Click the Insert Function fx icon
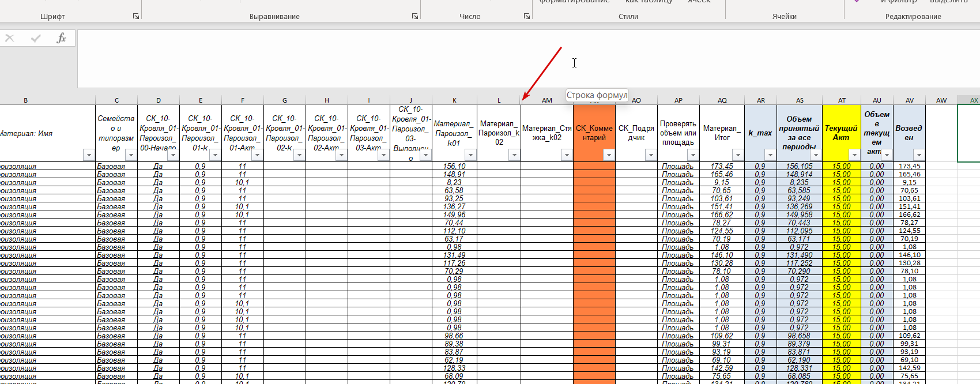 coord(61,38)
